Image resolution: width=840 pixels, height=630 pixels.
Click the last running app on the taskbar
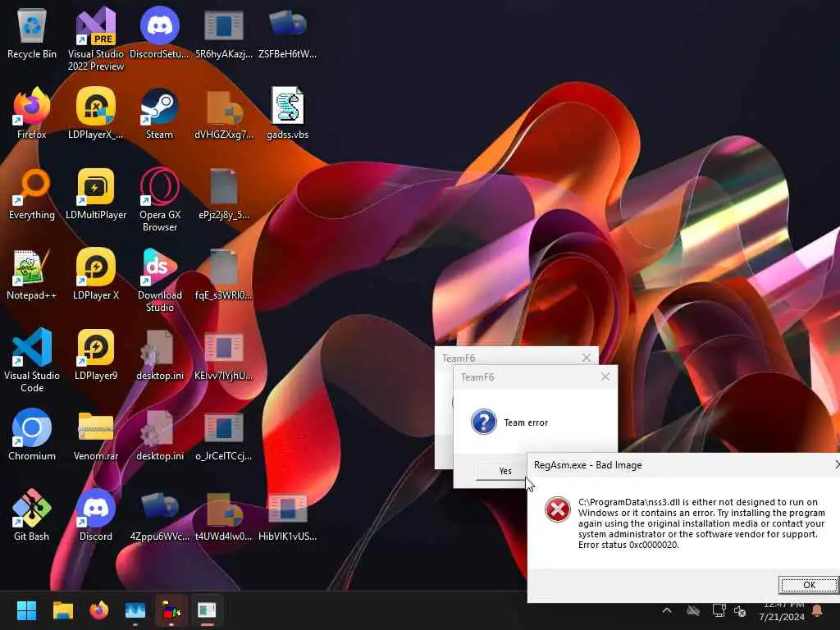point(207,610)
